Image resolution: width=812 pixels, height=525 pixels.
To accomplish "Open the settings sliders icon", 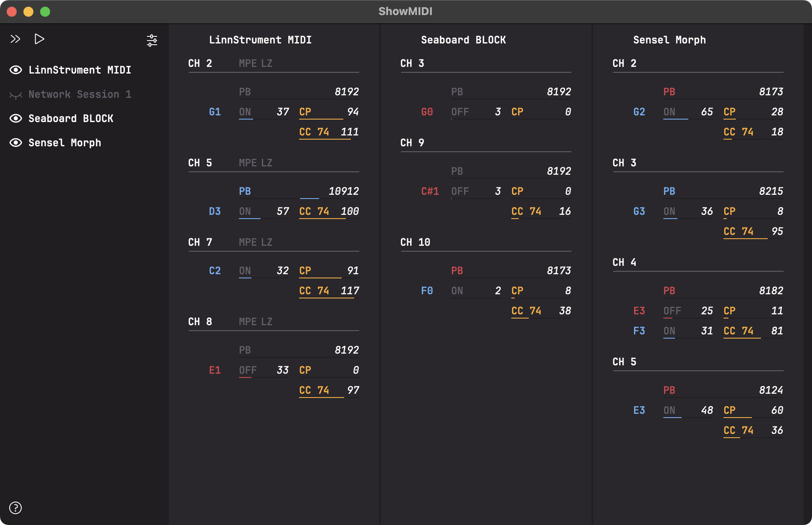I will pos(152,41).
